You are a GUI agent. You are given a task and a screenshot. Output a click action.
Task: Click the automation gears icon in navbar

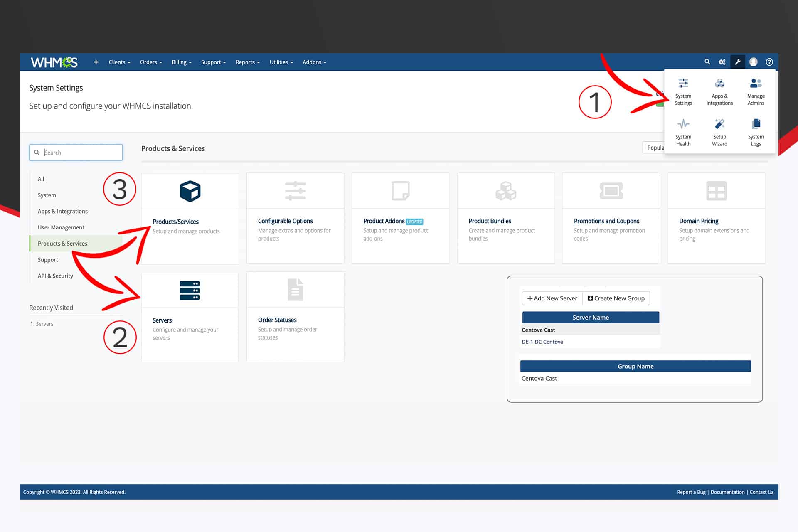(722, 62)
